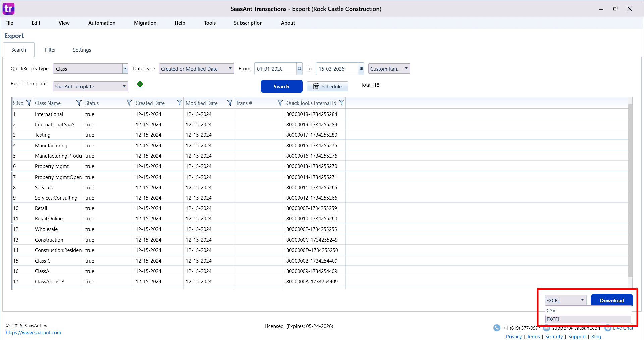Click the Modified Date filter icon
This screenshot has width=644, height=340.
click(x=230, y=103)
